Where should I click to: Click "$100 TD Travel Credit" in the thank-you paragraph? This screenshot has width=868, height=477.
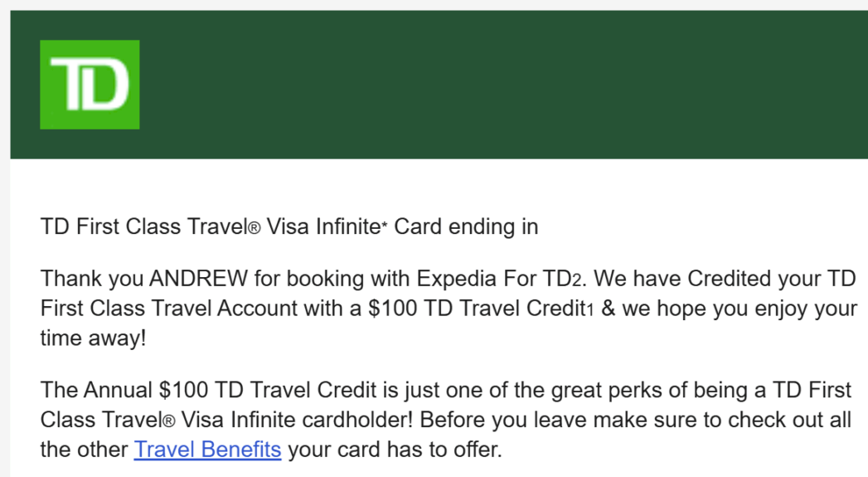[476, 309]
